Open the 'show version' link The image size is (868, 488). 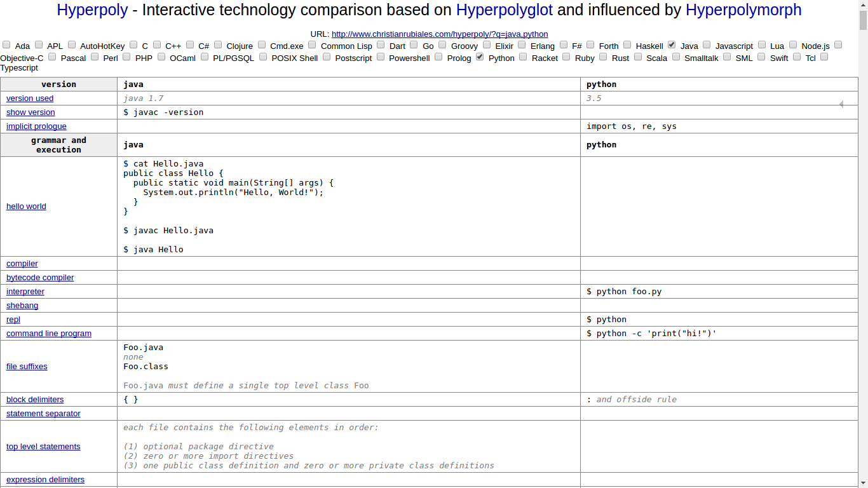click(x=31, y=112)
